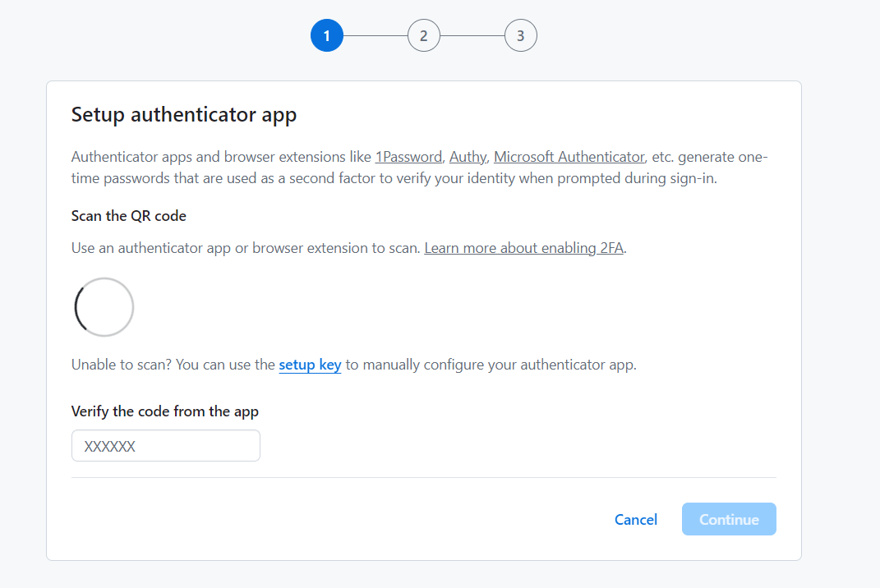Cancel the authenticator setup
The height and width of the screenshot is (588, 880).
[636, 519]
